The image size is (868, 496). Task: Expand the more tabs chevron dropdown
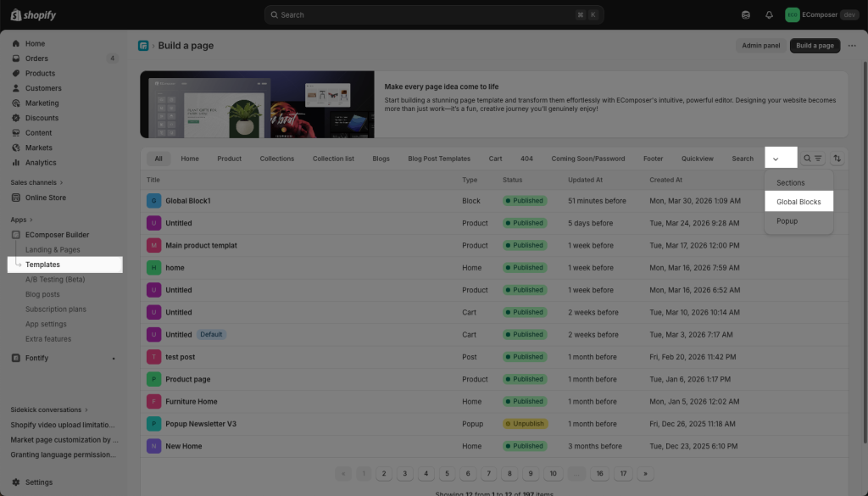point(776,159)
